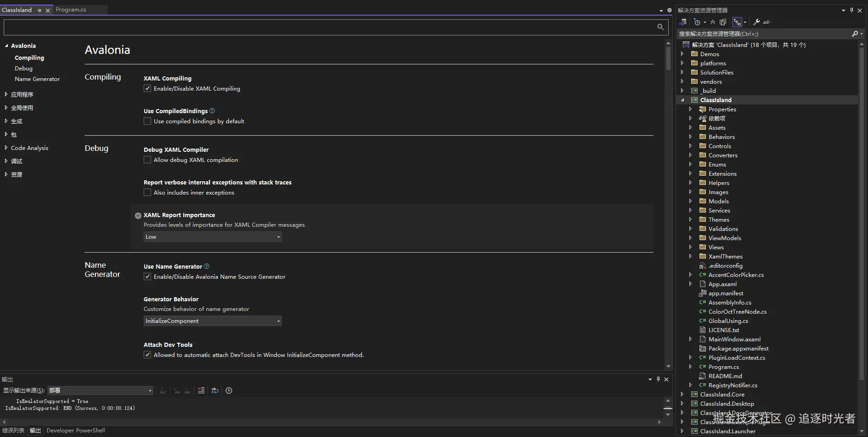Click the help icon beside Use CompiledBindings

212,111
